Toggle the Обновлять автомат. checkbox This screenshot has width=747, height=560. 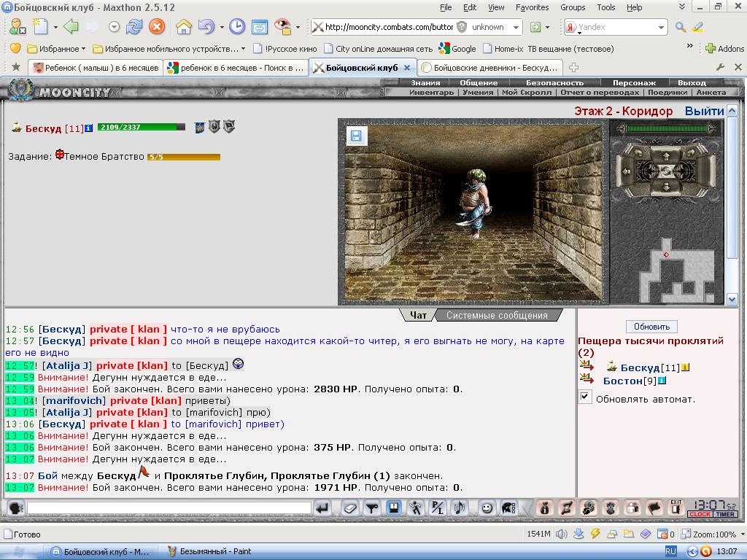point(585,397)
